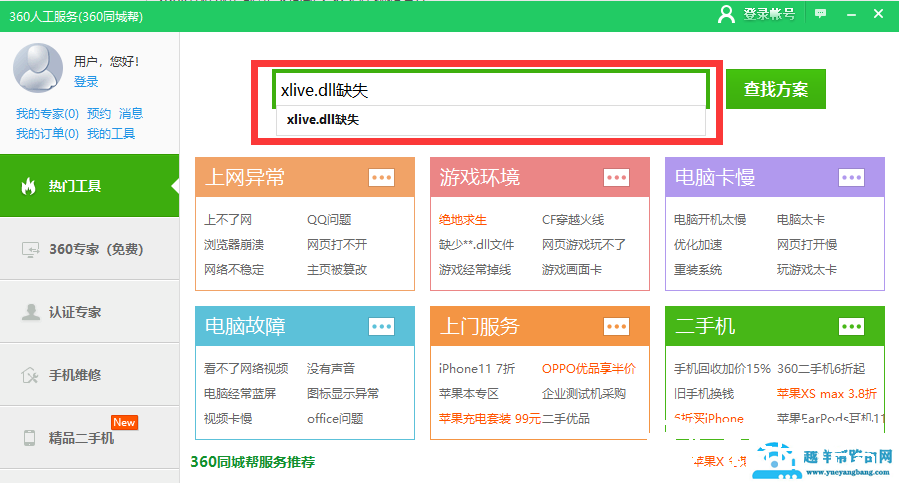The width and height of the screenshot is (899, 483).
Task: Click the search input field with xlive.dll缺失
Action: click(491, 89)
